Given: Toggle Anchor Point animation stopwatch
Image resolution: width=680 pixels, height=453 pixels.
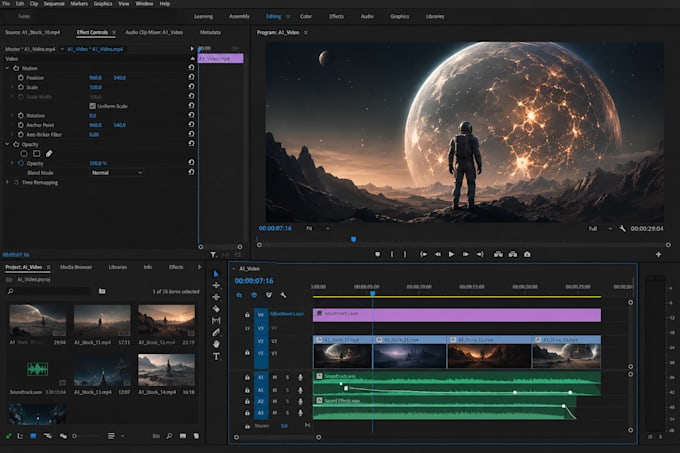Looking at the screenshot, I should coord(20,125).
